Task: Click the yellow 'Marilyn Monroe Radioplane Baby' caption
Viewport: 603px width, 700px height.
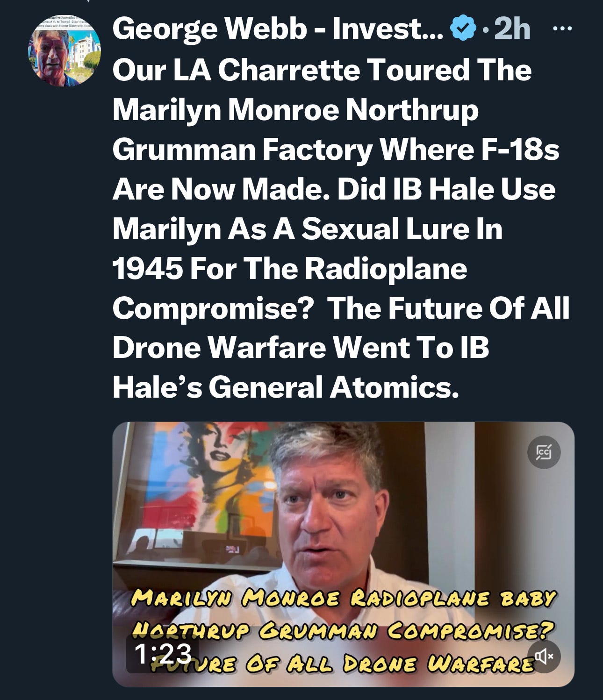Action: click(x=344, y=598)
